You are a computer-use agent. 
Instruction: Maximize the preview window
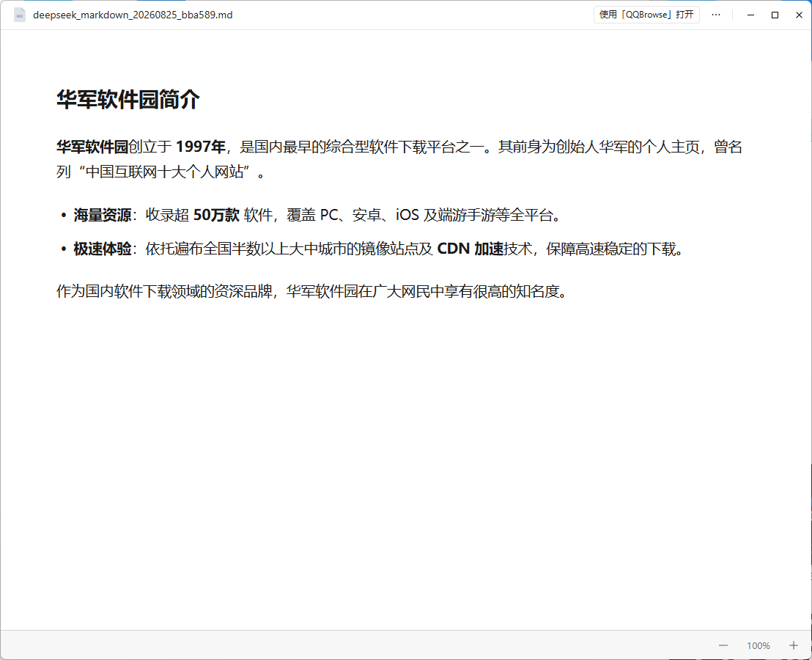775,15
